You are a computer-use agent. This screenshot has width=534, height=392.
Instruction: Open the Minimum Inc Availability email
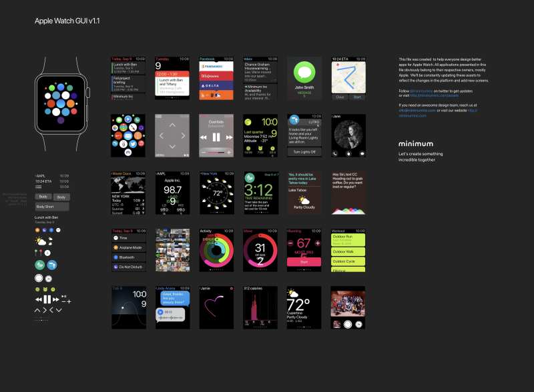pyautogui.click(x=260, y=92)
